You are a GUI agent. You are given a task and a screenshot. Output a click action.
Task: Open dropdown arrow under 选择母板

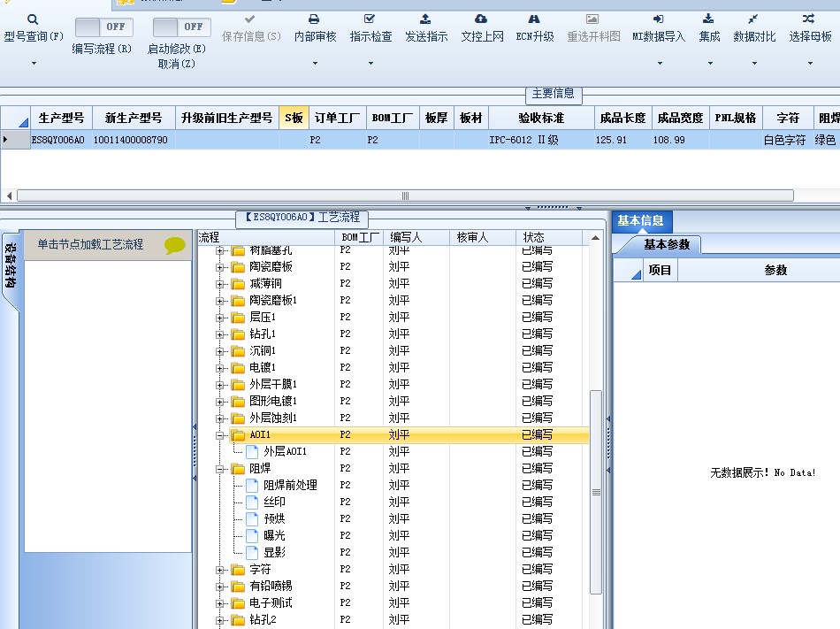tap(810, 63)
